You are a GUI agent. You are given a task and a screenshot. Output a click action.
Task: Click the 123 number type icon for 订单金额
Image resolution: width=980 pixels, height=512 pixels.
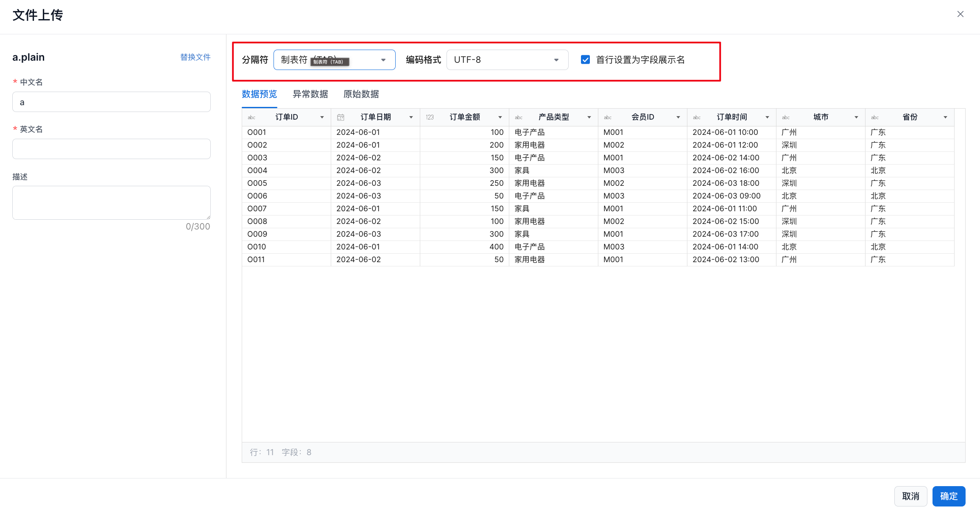(x=430, y=118)
